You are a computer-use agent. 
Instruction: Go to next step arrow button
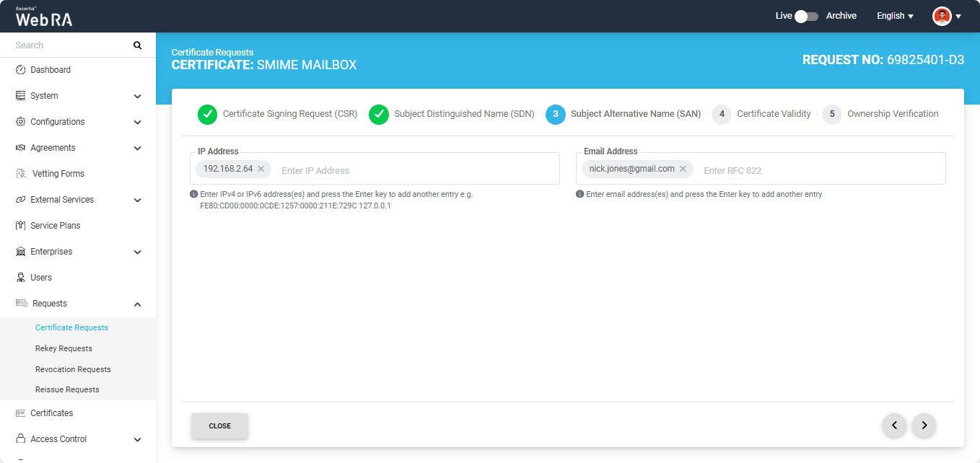[x=924, y=425]
